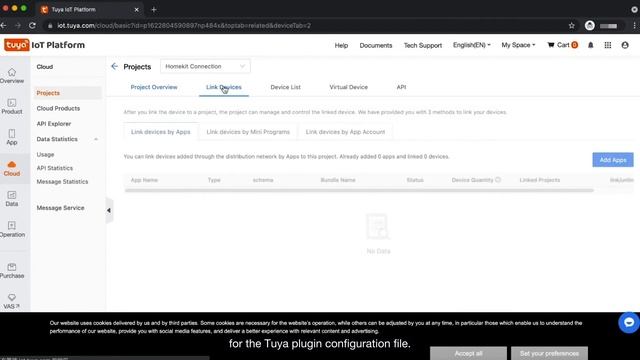Switch to Virtual Device tab
The width and height of the screenshot is (640, 360).
(x=349, y=87)
